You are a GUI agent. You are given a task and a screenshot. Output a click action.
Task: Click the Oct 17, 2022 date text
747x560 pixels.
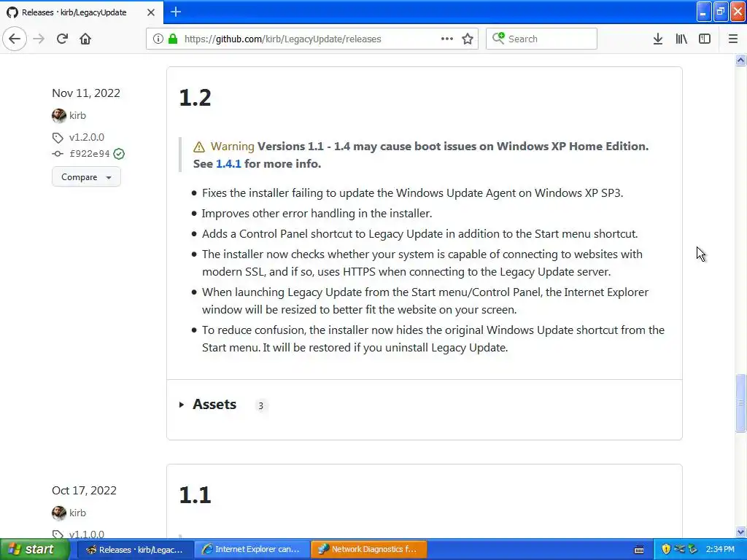pos(85,491)
